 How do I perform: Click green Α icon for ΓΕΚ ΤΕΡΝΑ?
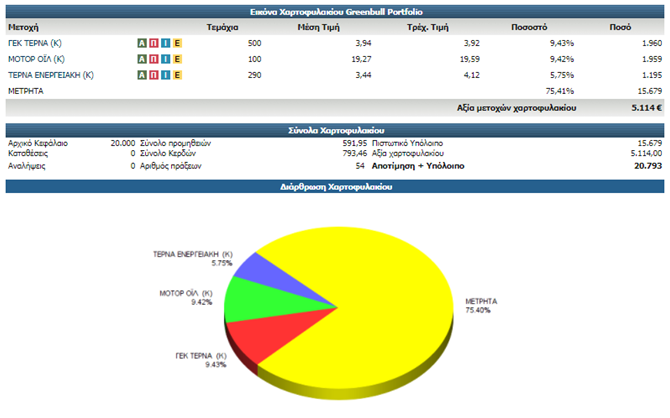[141, 44]
